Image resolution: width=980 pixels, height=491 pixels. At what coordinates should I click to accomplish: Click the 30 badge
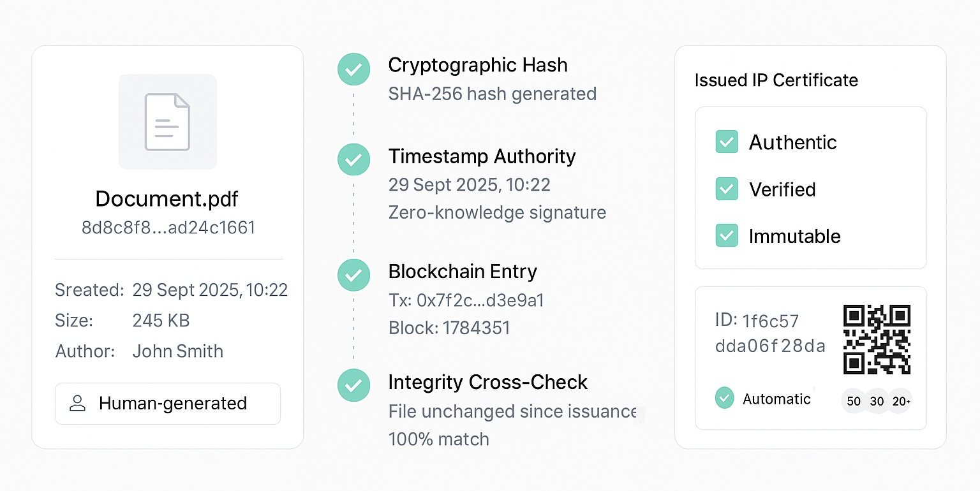click(x=877, y=401)
